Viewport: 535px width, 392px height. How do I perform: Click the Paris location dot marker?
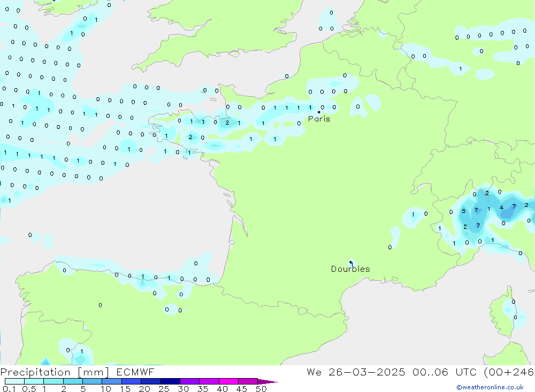[x=319, y=112]
